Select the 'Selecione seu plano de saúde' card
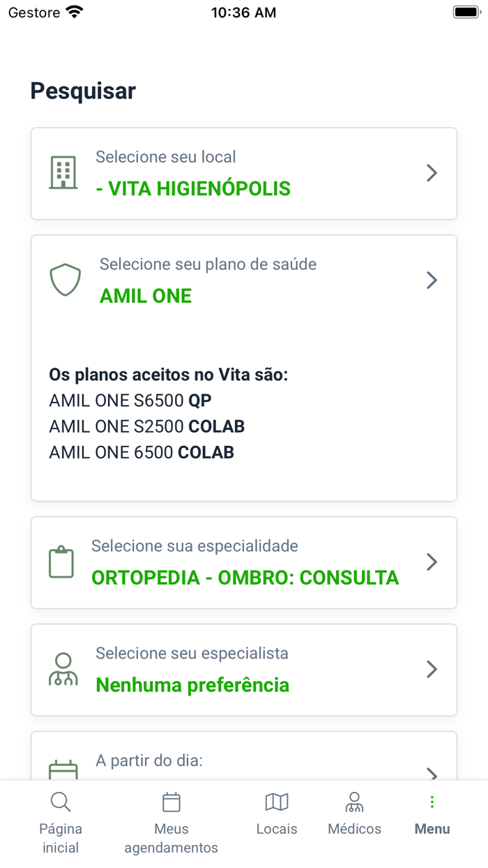This screenshot has height=868, width=488. click(244, 280)
